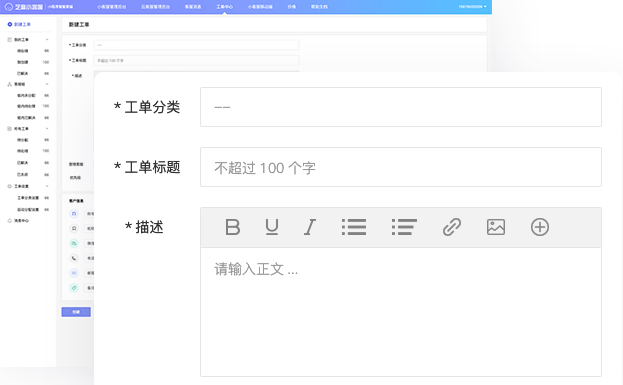
Task: Open small background 工单分类 field
Action: pyautogui.click(x=196, y=45)
